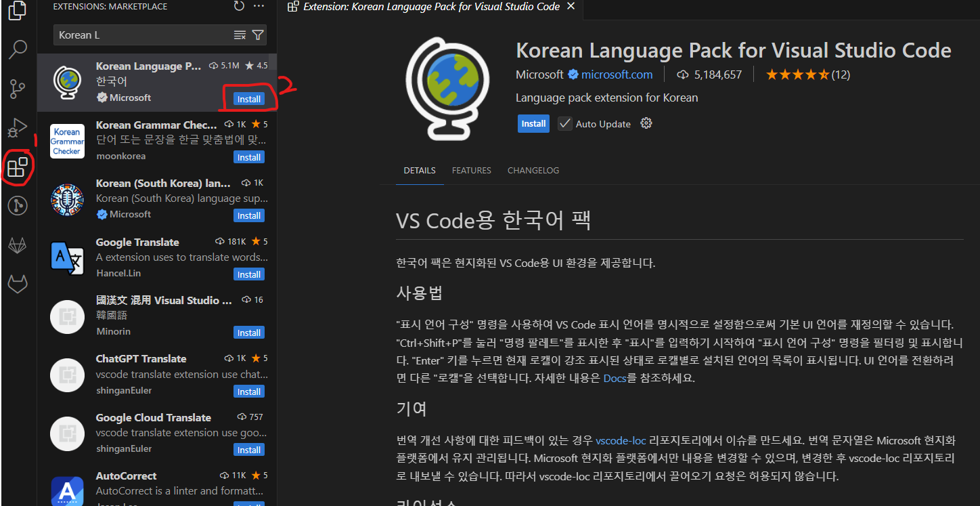Screen dimensions: 980x506
Task: Open the Git Graph activity bar icon
Action: [18, 206]
